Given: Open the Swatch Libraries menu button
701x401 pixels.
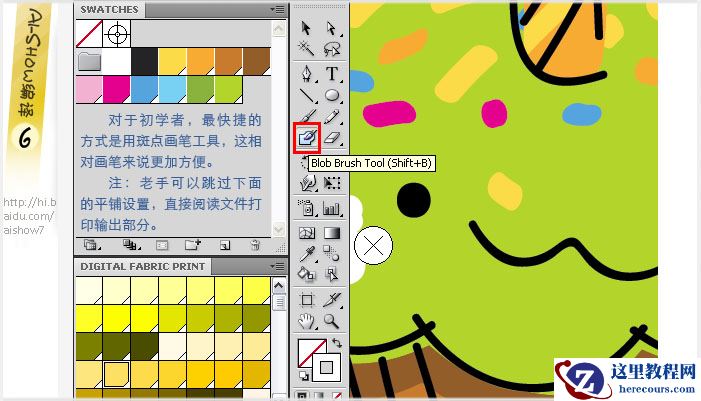Looking at the screenshot, I should coord(93,245).
